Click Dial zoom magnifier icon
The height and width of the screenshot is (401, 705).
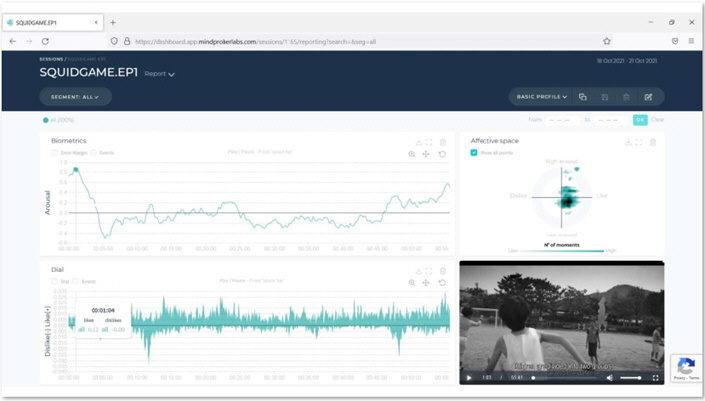coord(412,283)
